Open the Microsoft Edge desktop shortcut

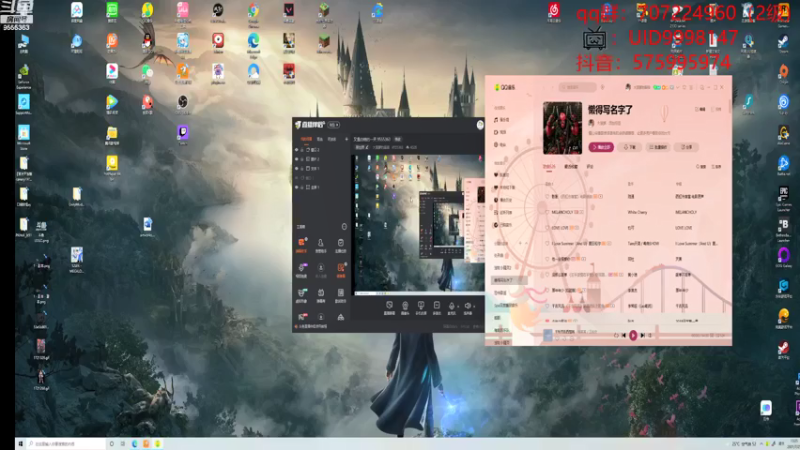[254, 43]
